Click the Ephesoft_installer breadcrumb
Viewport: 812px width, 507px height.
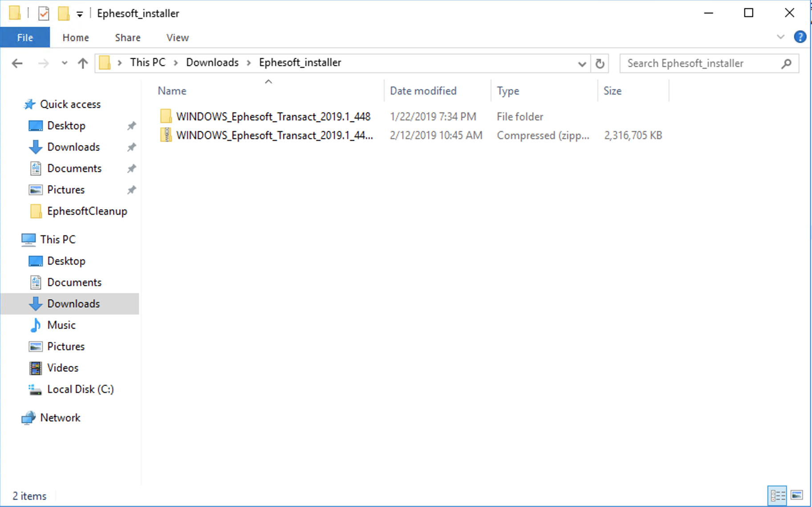pyautogui.click(x=300, y=62)
